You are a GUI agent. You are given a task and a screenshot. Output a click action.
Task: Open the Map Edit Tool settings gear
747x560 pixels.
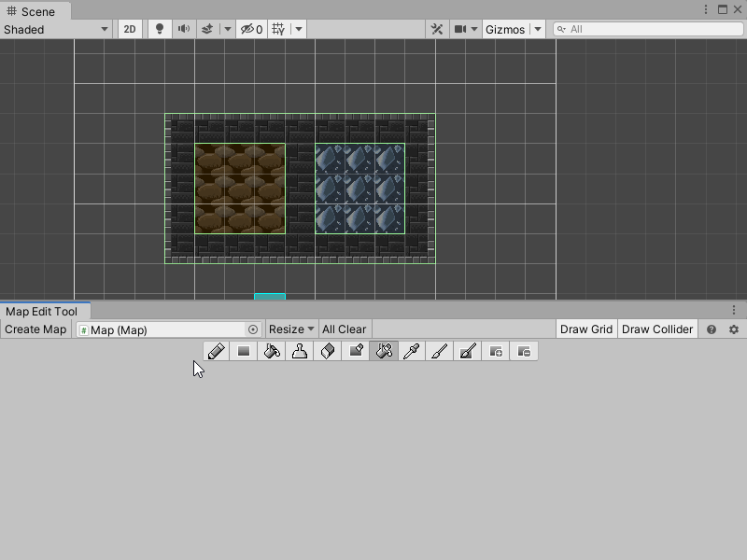pyautogui.click(x=733, y=329)
